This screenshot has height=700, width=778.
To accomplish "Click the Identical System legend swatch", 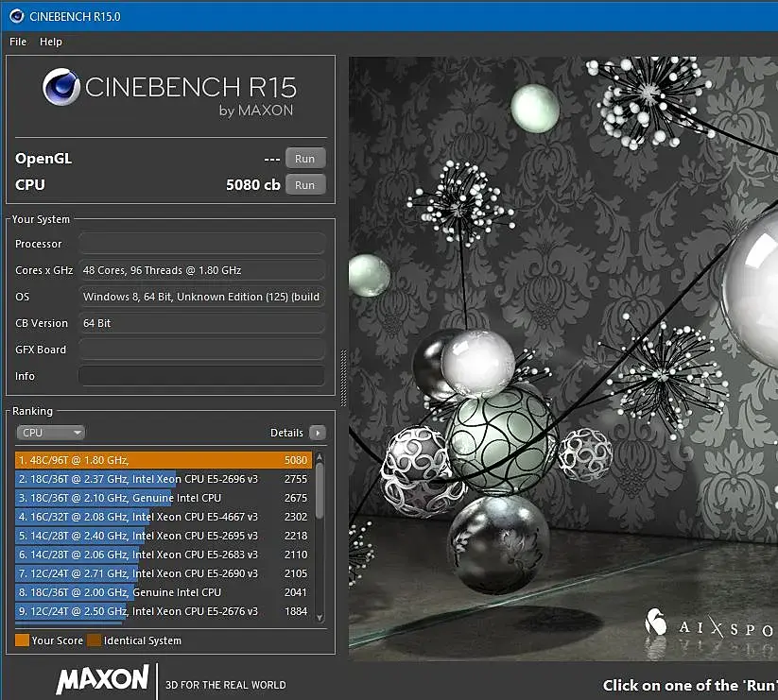I will (x=95, y=640).
